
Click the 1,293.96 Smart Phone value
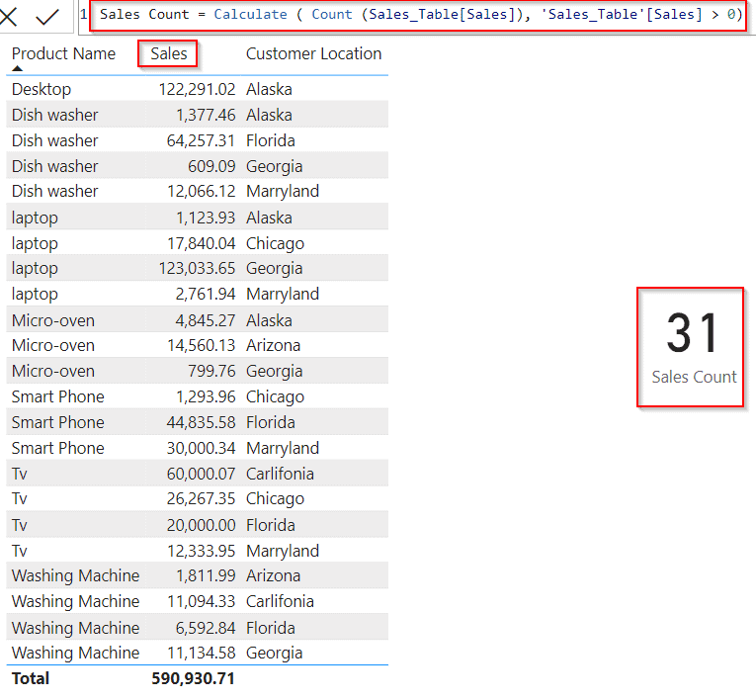[x=206, y=396]
